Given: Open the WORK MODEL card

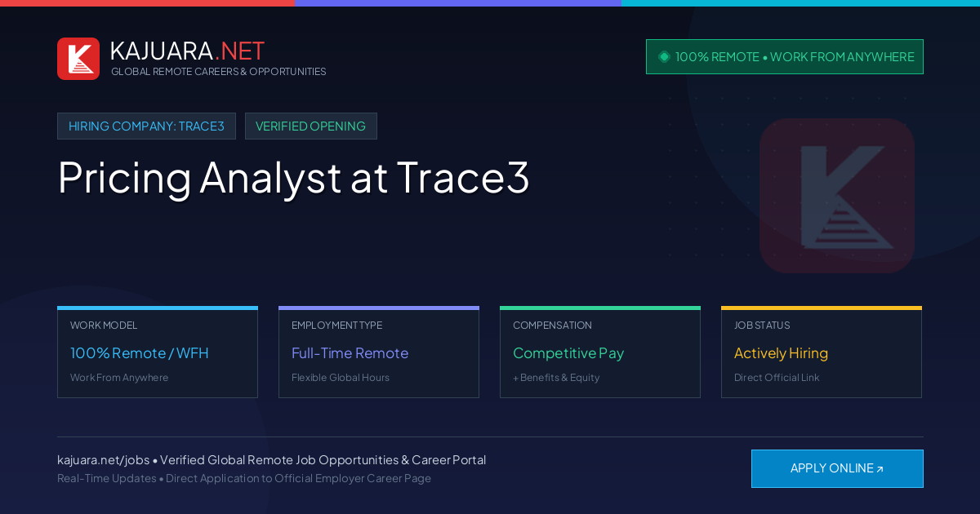Looking at the screenshot, I should coord(158,352).
